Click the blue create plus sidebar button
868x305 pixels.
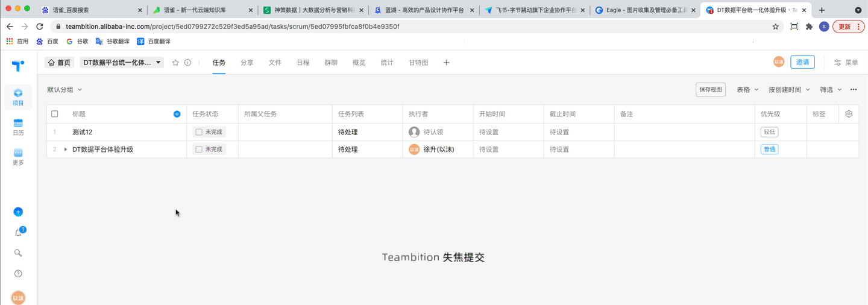[x=18, y=212]
